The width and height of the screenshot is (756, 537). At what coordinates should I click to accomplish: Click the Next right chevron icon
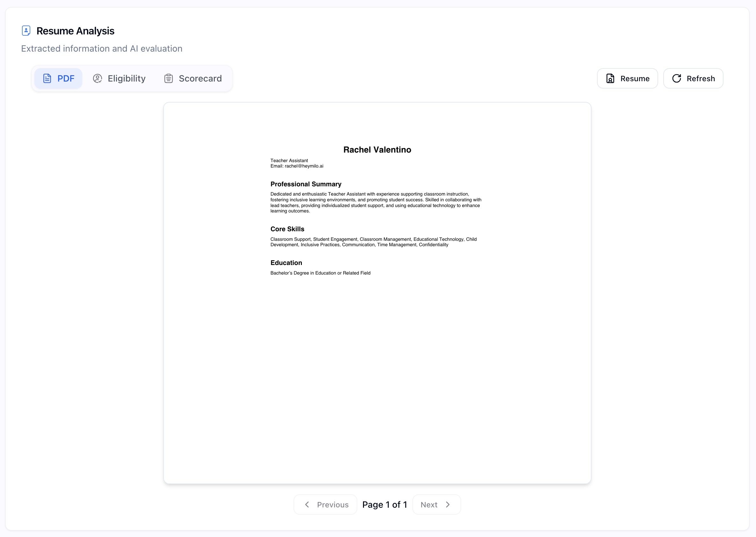(448, 504)
